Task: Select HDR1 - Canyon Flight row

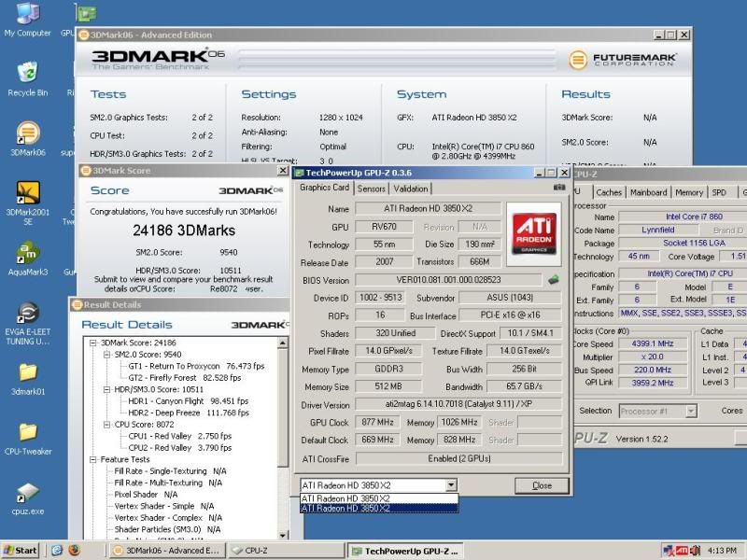Action: click(189, 401)
